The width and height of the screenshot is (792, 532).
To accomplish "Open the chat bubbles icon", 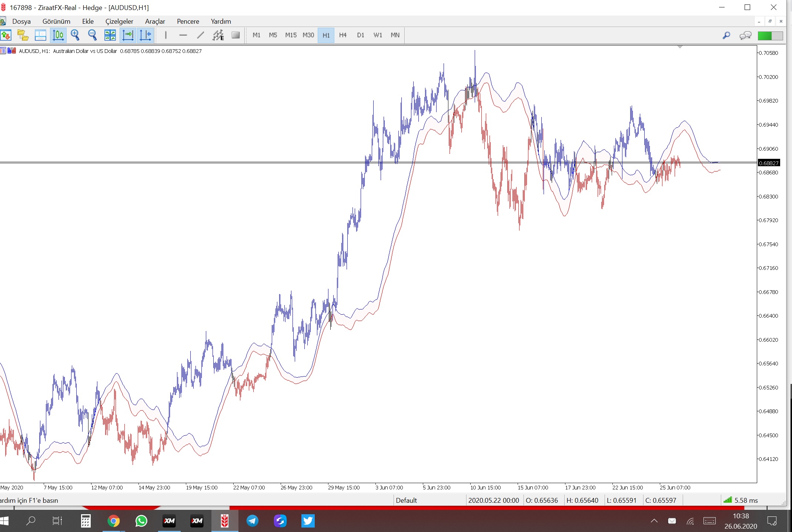I will [745, 35].
